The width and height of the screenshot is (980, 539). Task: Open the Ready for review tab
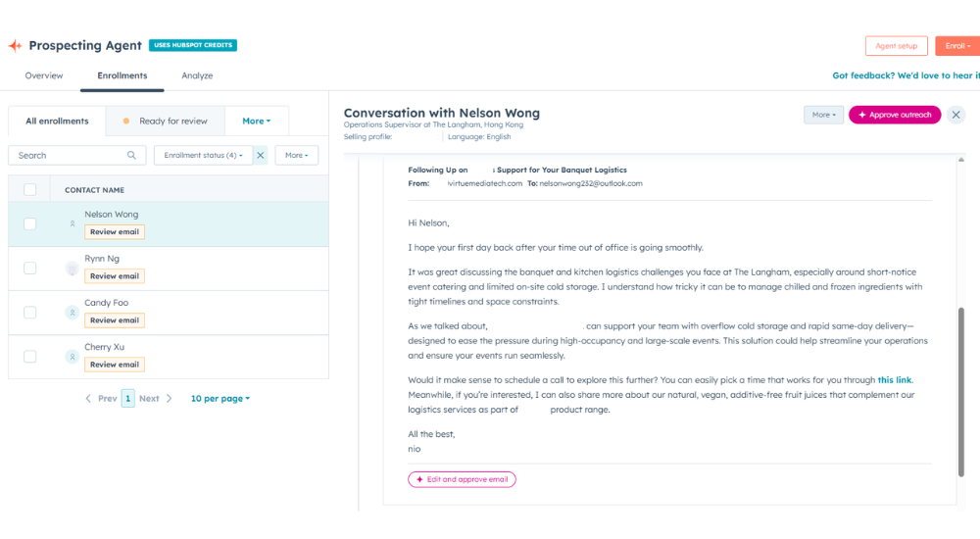[166, 122]
